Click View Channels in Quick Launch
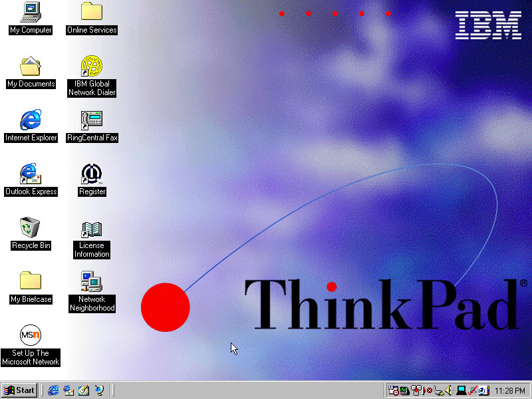The height and width of the screenshot is (399, 532). (x=99, y=390)
